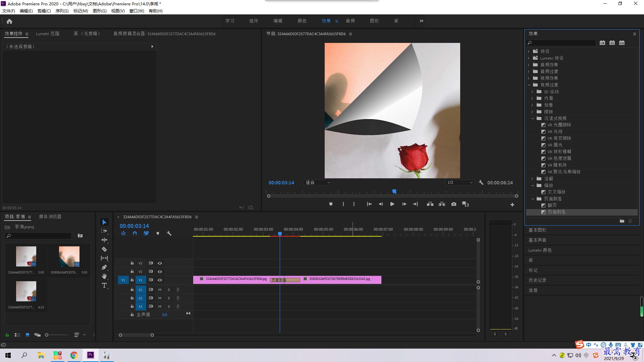The height and width of the screenshot is (362, 644).
Task: Open the 基本声音 panel
Action: pyautogui.click(x=537, y=240)
